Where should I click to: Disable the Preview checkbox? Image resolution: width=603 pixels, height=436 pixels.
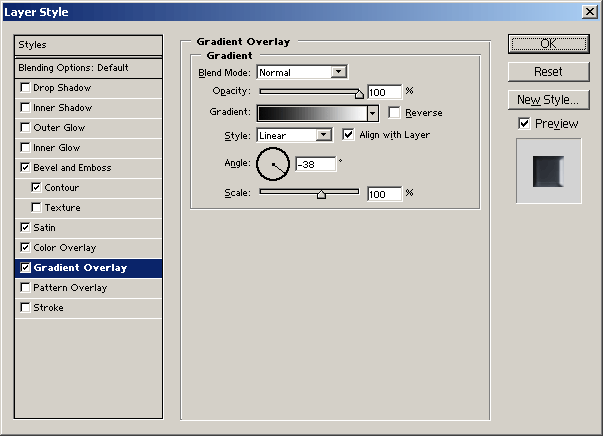click(524, 123)
